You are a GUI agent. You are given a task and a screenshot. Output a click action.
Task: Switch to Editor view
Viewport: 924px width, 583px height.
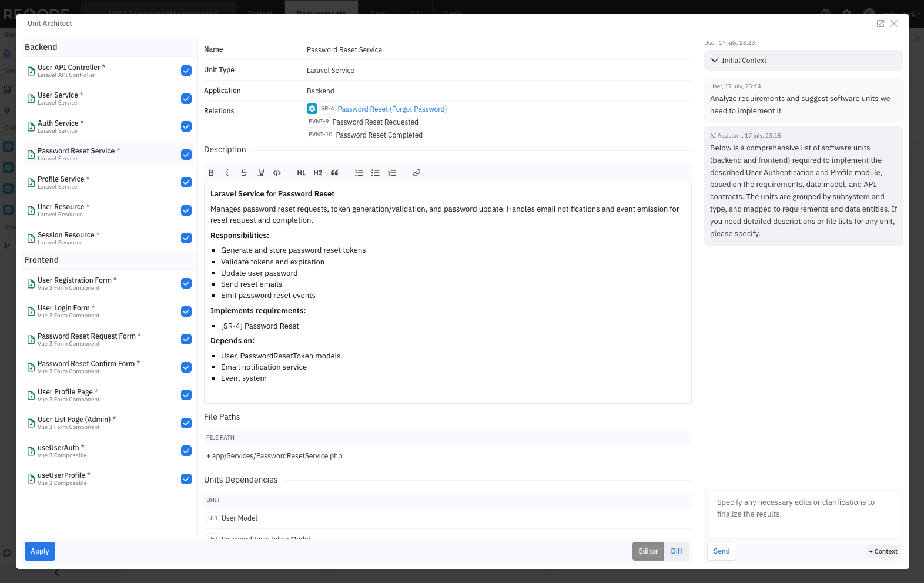(x=648, y=551)
